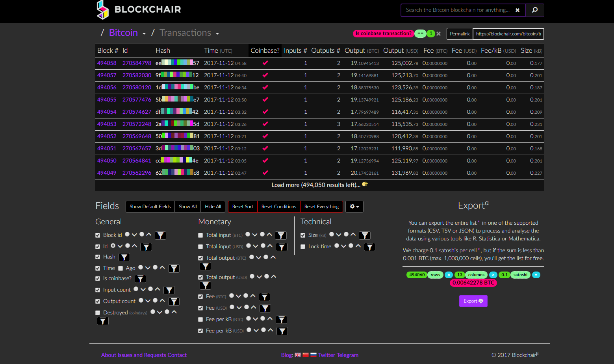Open the filter funnel for Fee USD

pos(265,309)
